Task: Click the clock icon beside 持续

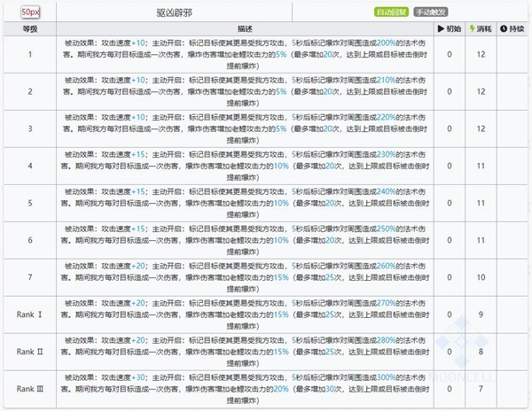Action: 504,29
